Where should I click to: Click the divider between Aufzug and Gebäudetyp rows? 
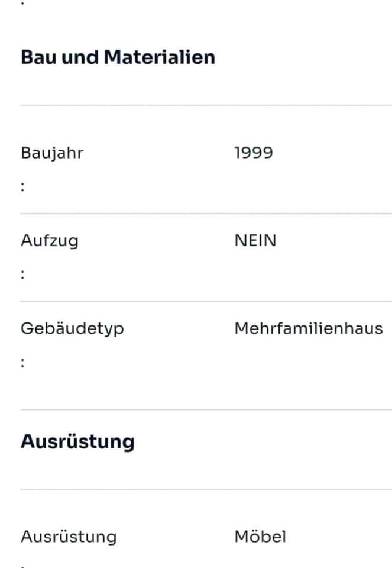(x=206, y=301)
